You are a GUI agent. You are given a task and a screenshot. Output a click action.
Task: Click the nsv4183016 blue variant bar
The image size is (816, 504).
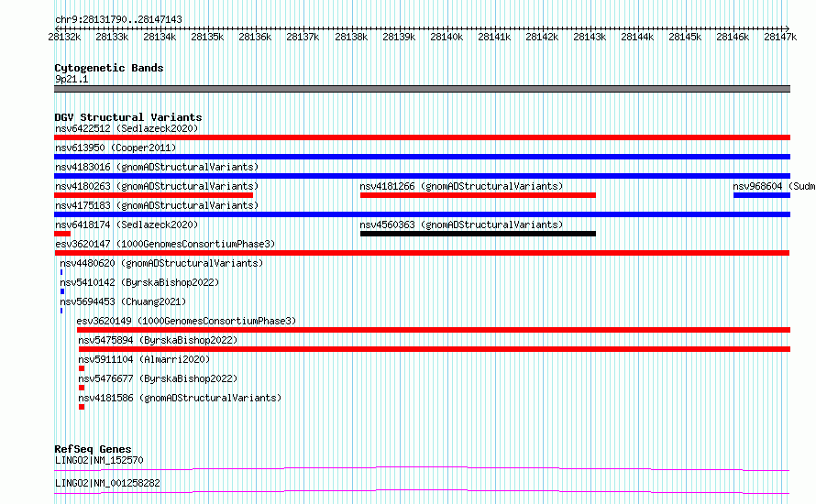(x=422, y=176)
